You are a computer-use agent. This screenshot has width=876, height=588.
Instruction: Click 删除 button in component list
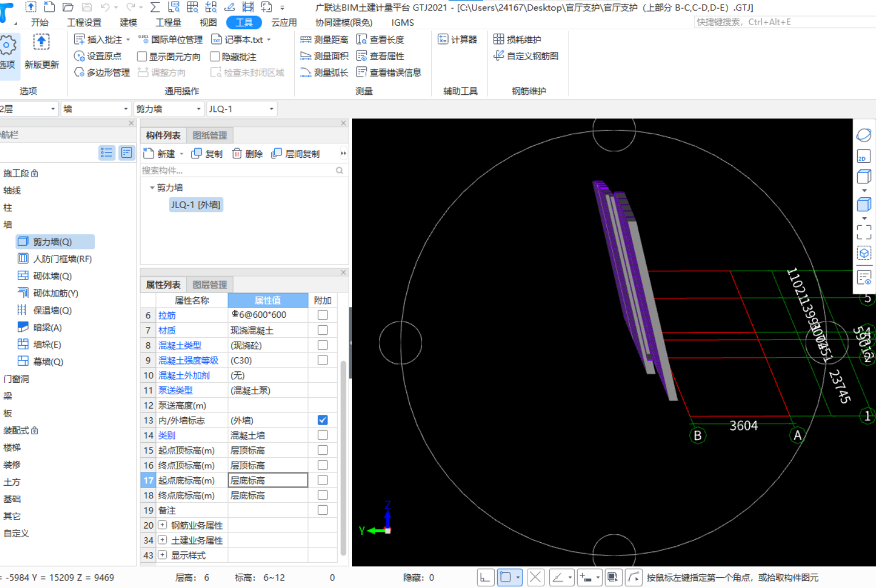[247, 154]
